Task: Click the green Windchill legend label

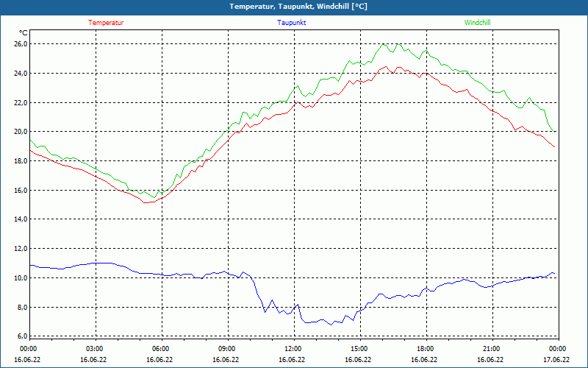Action: [477, 23]
